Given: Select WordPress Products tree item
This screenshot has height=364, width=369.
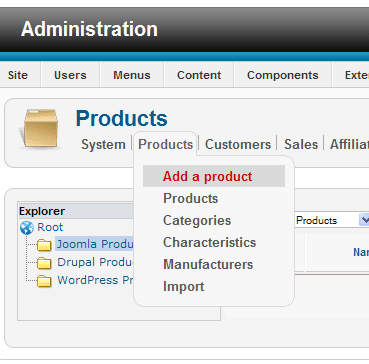Looking at the screenshot, I should 95,280.
